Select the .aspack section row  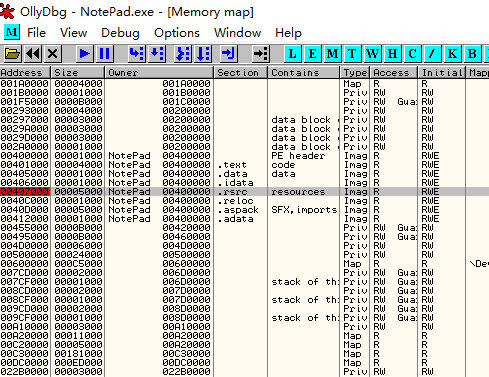244,210
